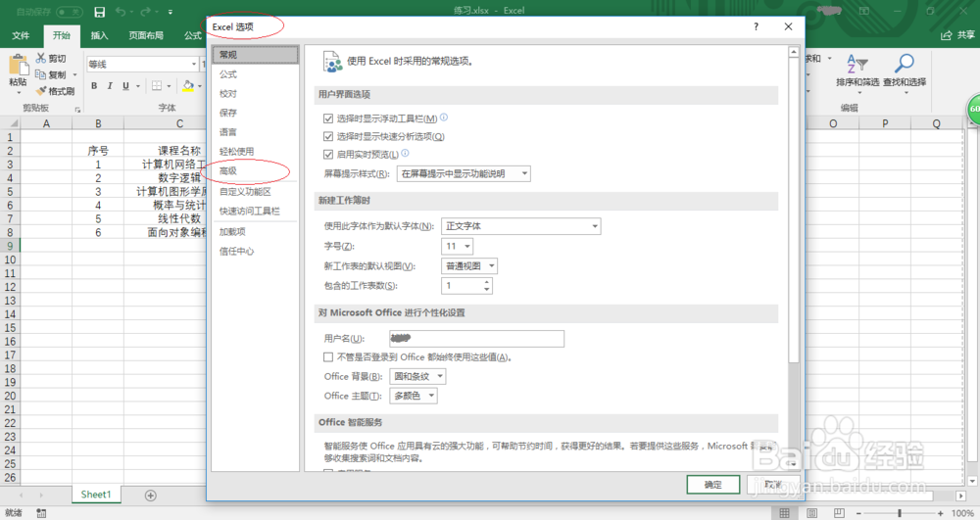The height and width of the screenshot is (520, 980).
Task: Select 自定义功能区 in the options sidebar
Action: pyautogui.click(x=255, y=192)
